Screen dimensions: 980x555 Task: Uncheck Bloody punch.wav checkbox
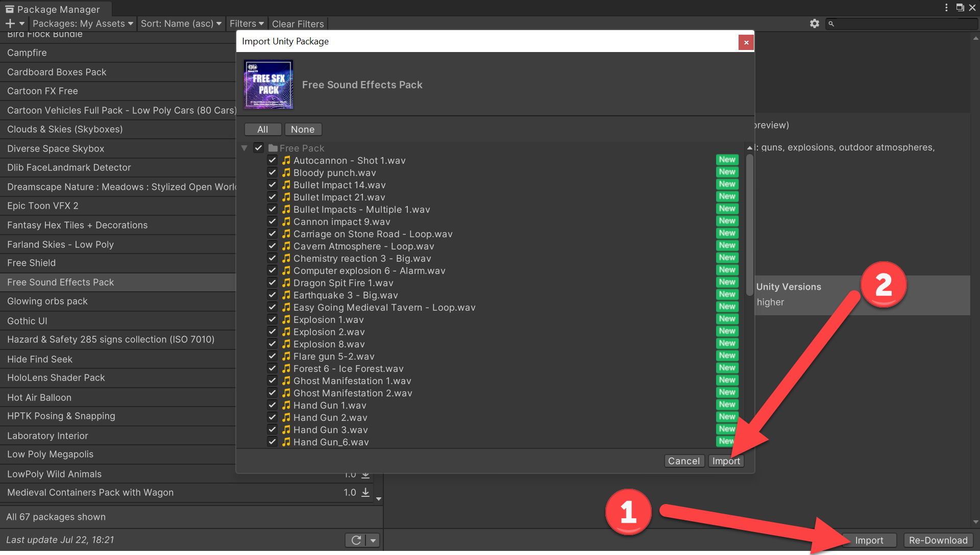pyautogui.click(x=273, y=172)
